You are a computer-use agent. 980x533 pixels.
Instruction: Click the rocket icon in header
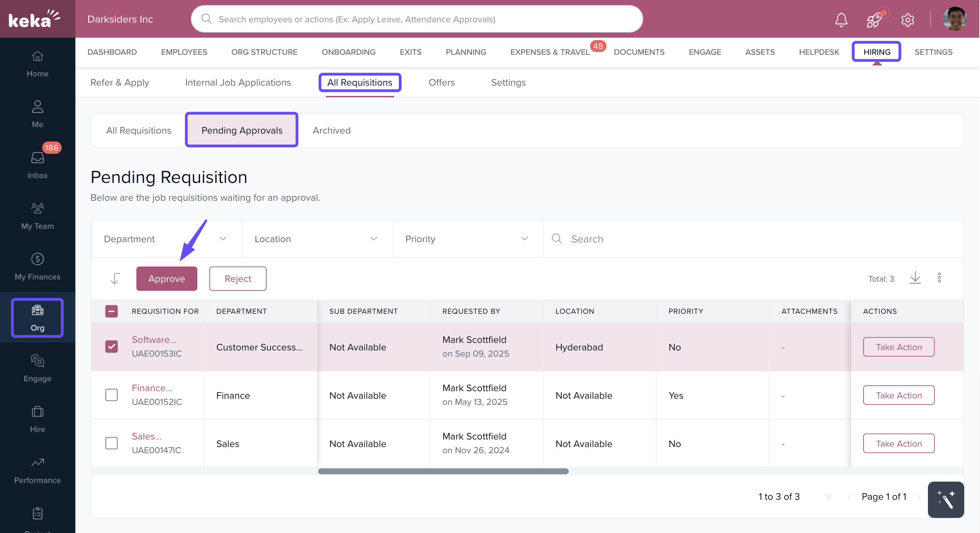[874, 20]
